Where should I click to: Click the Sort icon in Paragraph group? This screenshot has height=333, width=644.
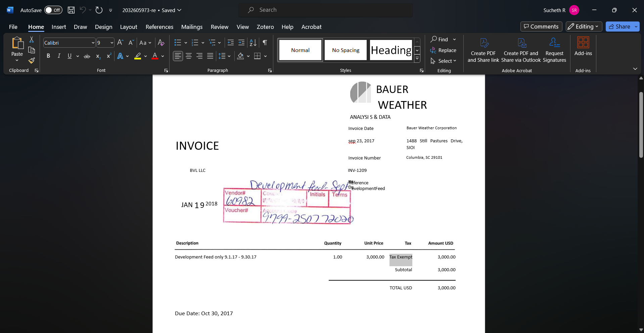[x=253, y=43]
